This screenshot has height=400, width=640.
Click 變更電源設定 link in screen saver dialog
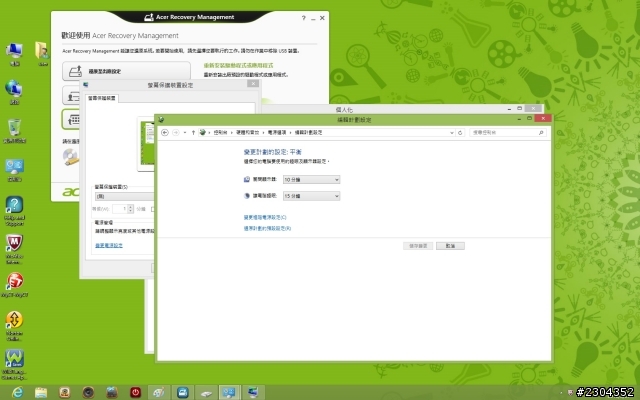coord(109,245)
